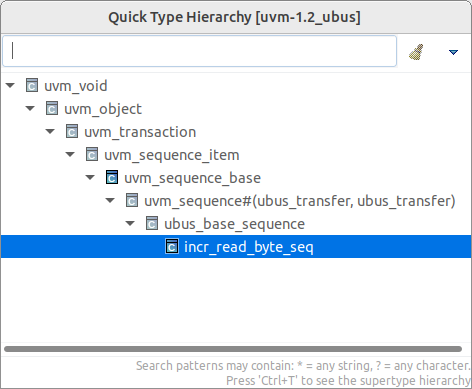Collapse the uvm_object tree node
The image size is (472, 389).
[x=30, y=109]
